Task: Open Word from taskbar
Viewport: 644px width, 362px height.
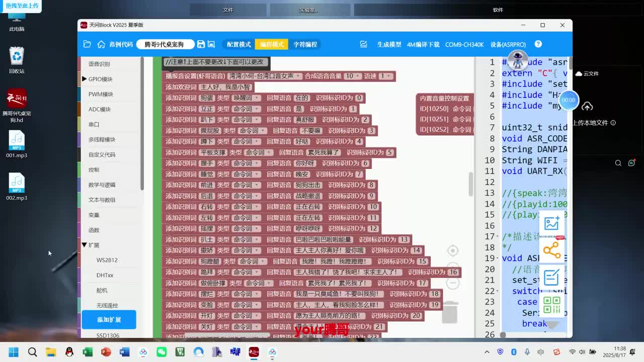Action: tap(125, 352)
